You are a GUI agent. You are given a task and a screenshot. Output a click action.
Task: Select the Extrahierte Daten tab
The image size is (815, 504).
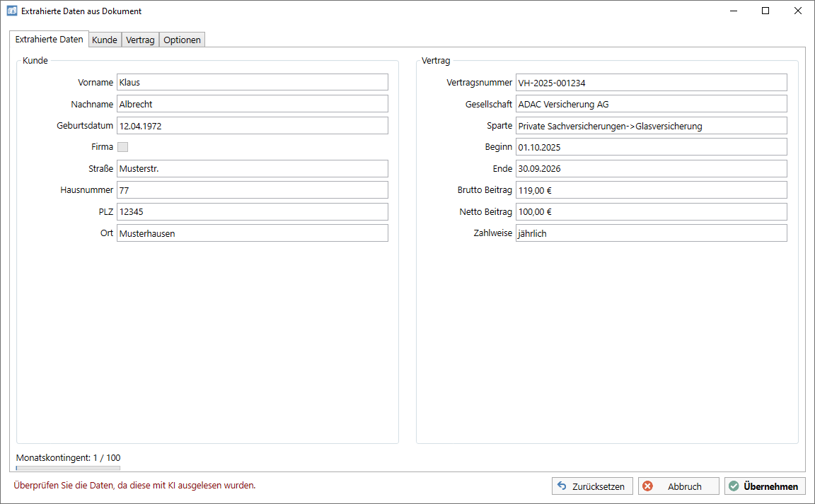click(x=49, y=40)
